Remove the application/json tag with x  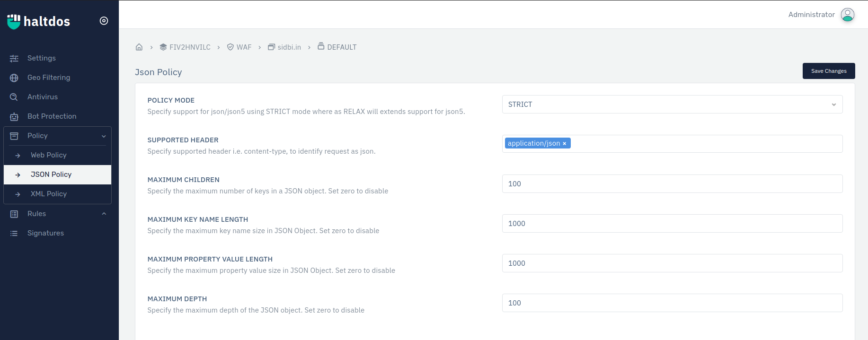click(564, 144)
